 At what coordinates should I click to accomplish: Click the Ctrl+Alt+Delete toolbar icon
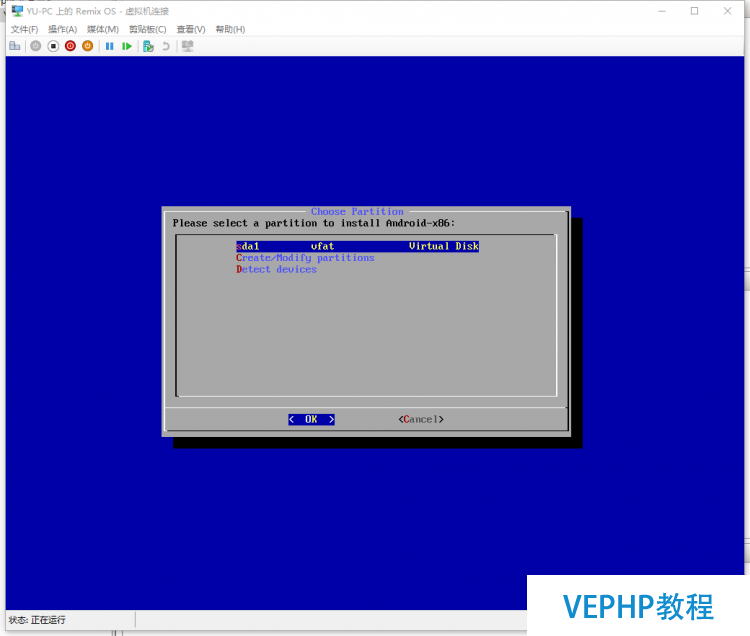coord(15,46)
